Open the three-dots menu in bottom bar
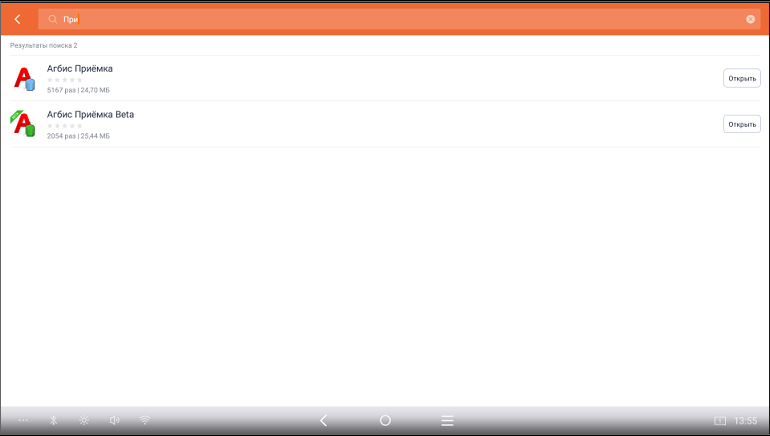Screen dimensions: 770x436 (x=23, y=420)
